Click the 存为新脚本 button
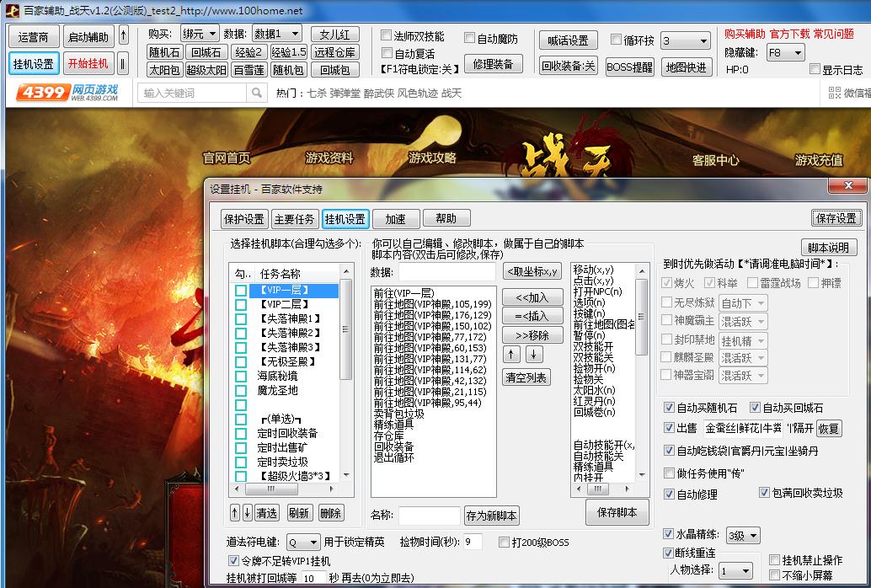The image size is (871, 588). [x=492, y=516]
